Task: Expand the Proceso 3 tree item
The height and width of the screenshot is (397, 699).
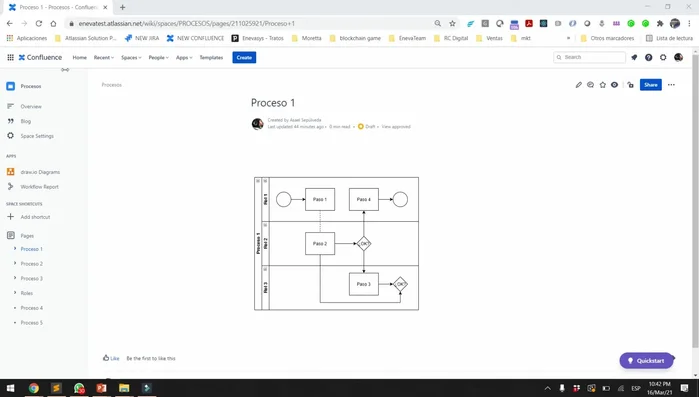Action: [x=15, y=278]
